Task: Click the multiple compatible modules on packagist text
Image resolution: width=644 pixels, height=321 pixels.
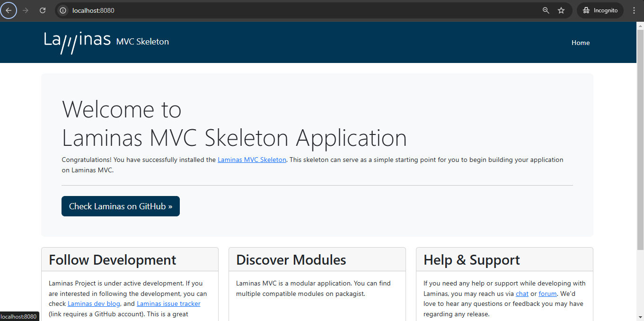Action: (300, 294)
